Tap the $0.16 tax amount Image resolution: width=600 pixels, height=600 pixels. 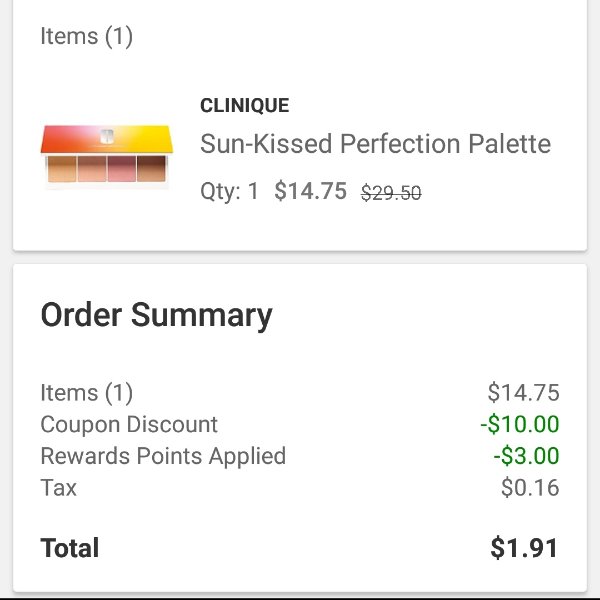(530, 488)
